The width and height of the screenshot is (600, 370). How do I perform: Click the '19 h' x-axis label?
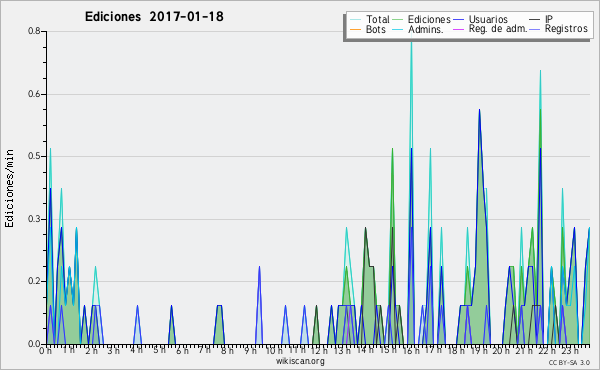pyautogui.click(x=479, y=350)
